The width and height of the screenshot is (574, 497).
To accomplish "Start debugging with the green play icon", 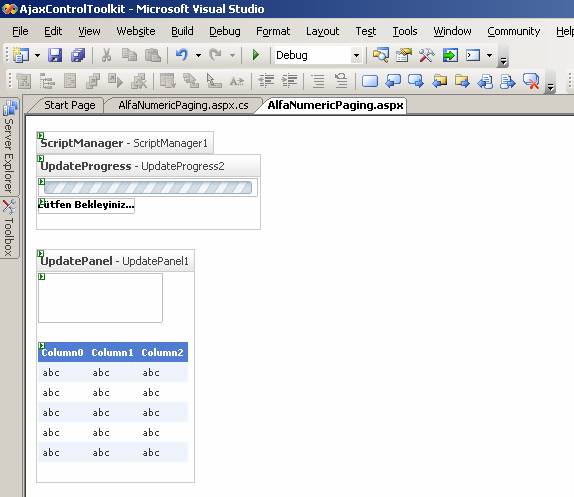I will 256,55.
